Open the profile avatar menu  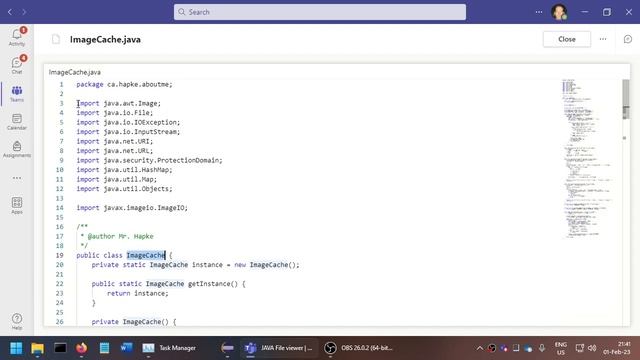click(559, 12)
